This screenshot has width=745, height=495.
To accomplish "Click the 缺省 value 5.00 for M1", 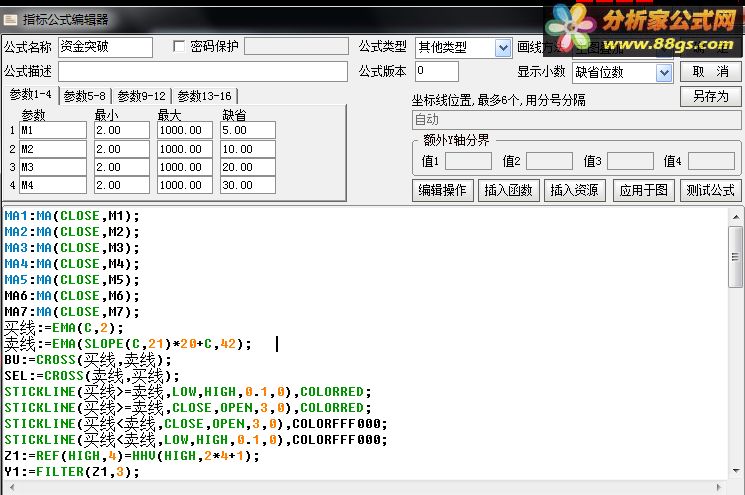I will [x=248, y=130].
